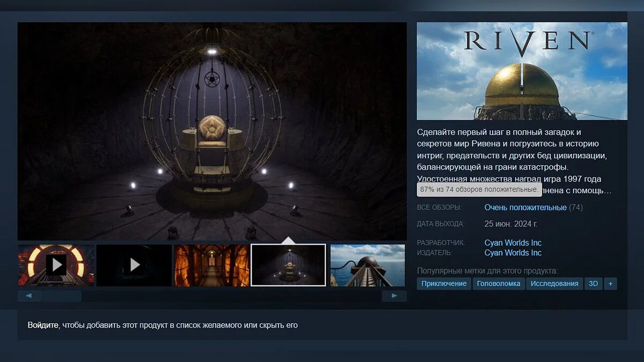Select the '3D' tag

(x=594, y=284)
